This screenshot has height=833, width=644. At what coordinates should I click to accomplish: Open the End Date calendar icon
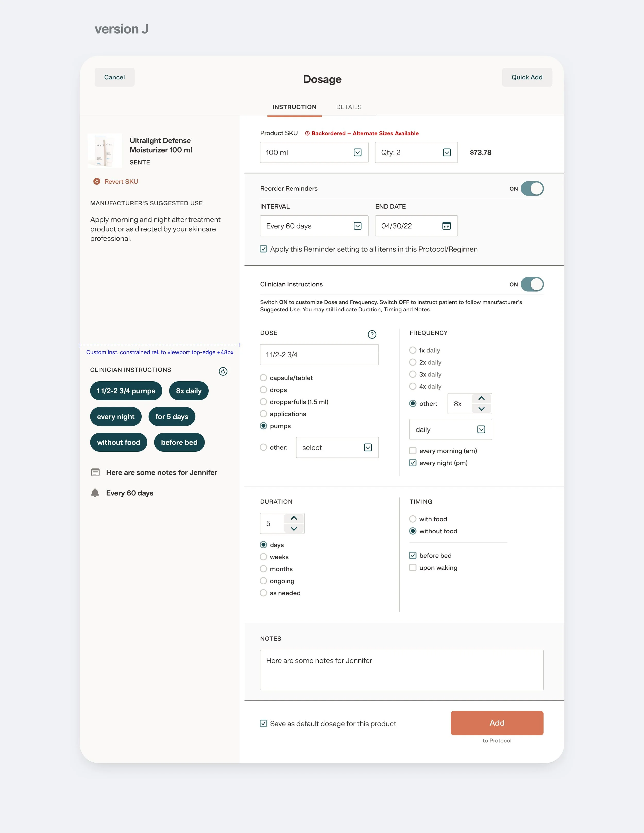[446, 226]
